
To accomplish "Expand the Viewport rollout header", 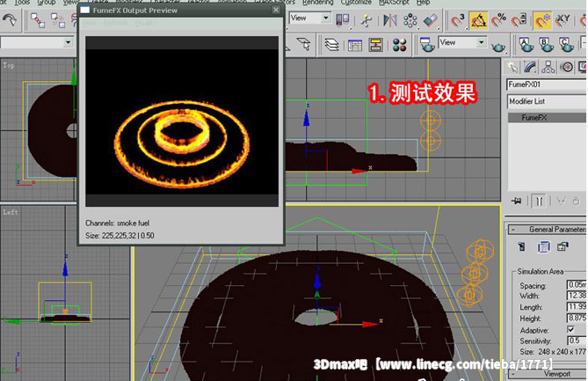I will (547, 374).
